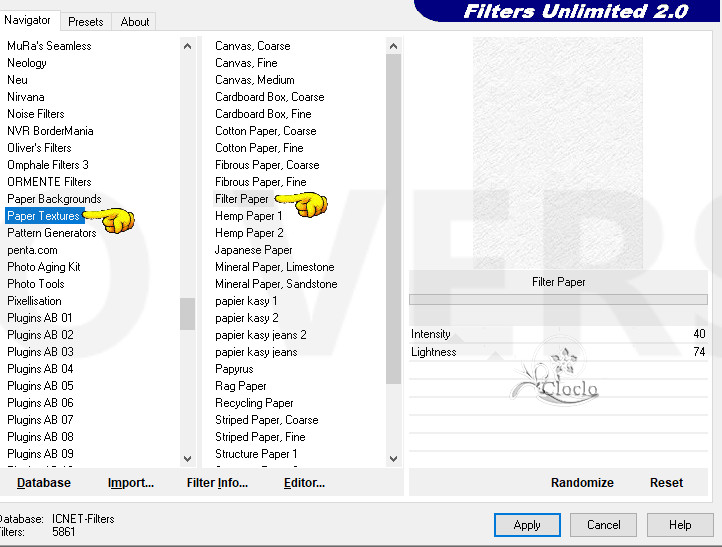Choose the Canvas, Medium filter

(x=255, y=80)
